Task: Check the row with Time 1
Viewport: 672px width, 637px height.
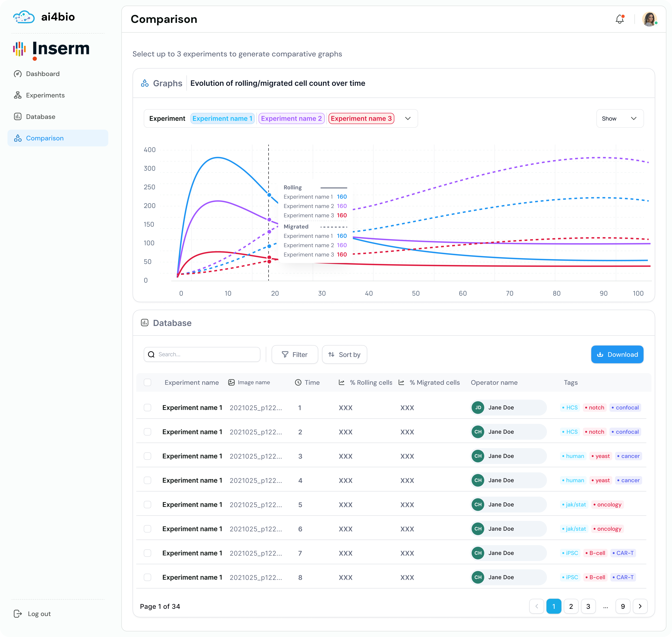Action: coord(147,407)
